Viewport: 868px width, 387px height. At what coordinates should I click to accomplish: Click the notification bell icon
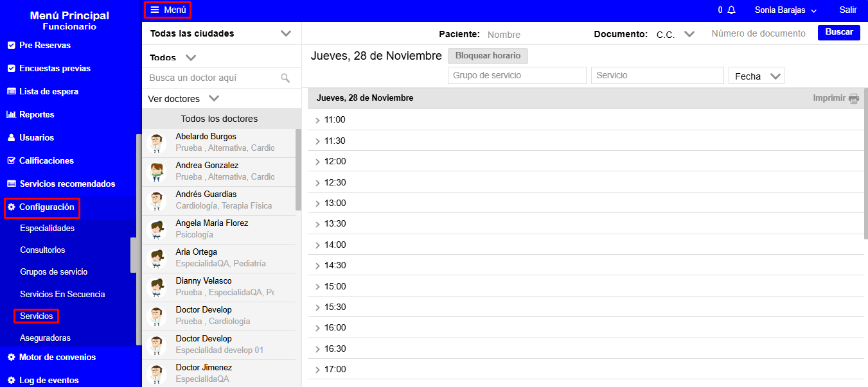[731, 10]
